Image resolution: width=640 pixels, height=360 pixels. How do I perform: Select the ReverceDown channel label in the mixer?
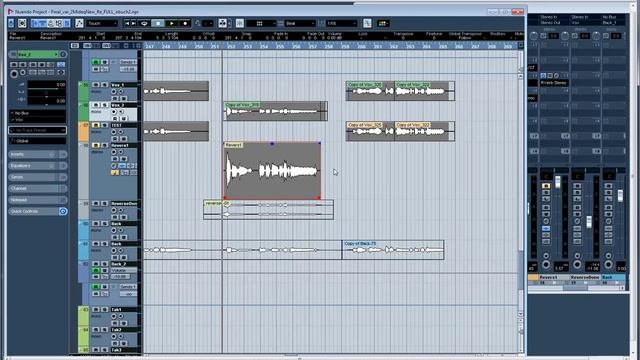(585, 278)
